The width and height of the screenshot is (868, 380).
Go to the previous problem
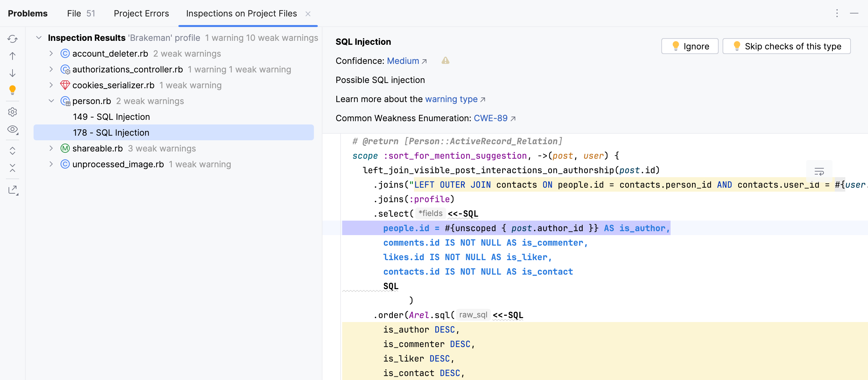click(13, 56)
